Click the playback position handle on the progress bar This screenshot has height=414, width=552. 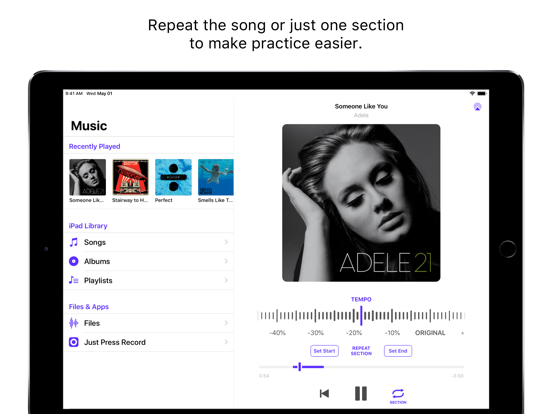299,367
